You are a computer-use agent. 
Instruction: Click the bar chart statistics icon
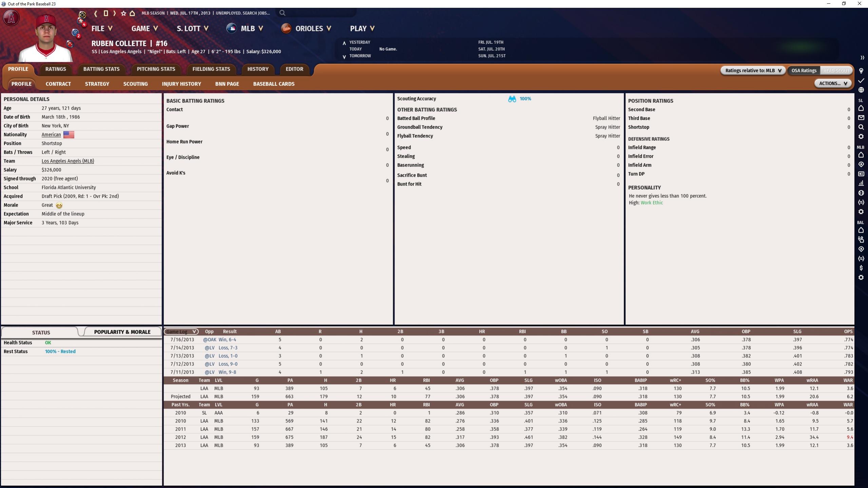click(x=861, y=183)
